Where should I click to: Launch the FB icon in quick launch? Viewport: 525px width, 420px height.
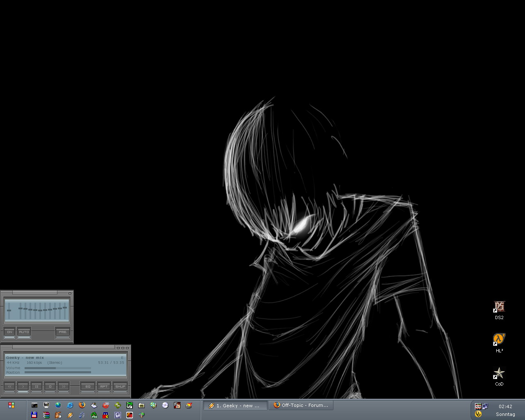[x=177, y=405]
